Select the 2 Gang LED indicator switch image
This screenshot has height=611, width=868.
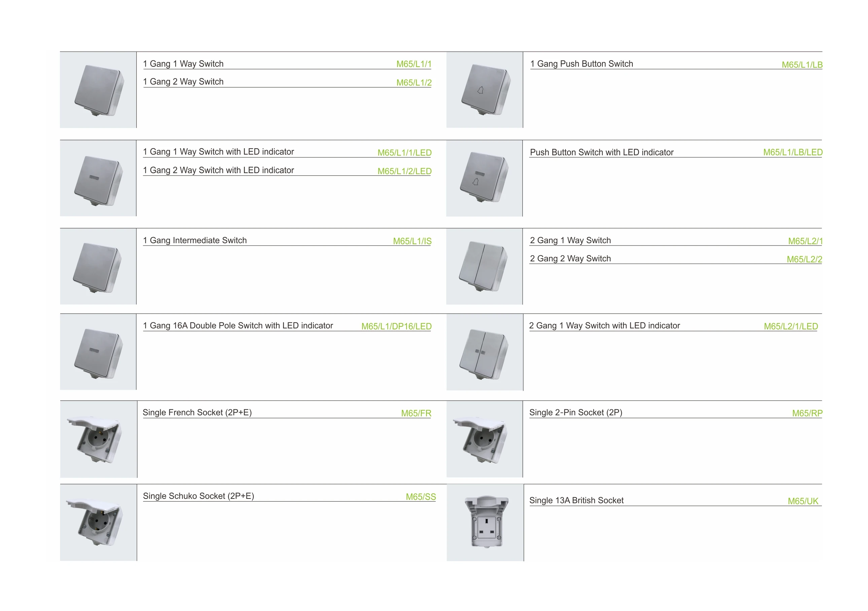tap(485, 352)
